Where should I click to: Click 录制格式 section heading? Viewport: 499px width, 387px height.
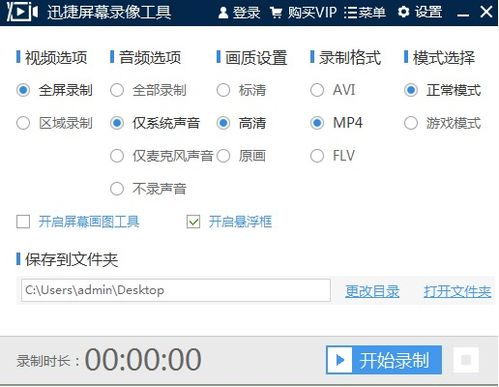[x=350, y=57]
